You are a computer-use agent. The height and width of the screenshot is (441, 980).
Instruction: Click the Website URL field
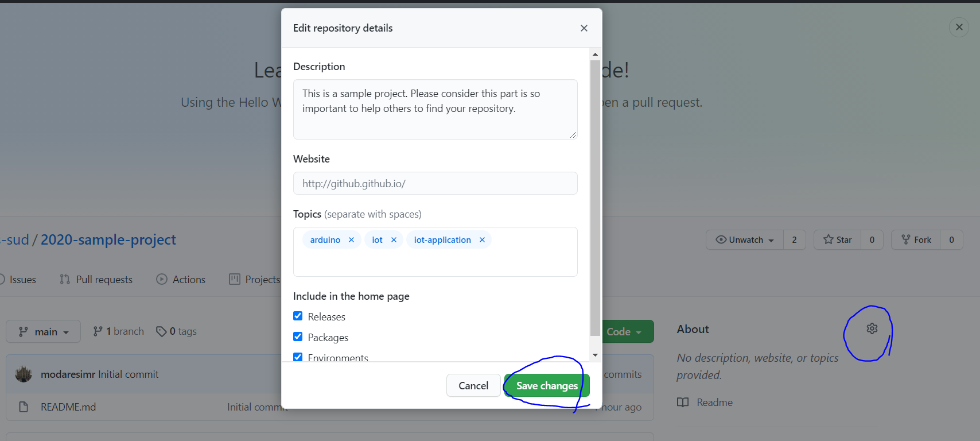coord(435,183)
